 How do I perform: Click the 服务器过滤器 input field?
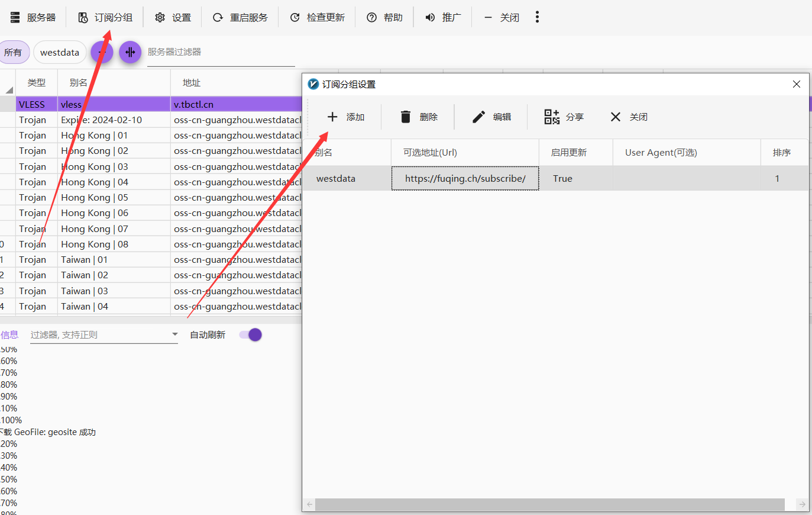coord(221,52)
